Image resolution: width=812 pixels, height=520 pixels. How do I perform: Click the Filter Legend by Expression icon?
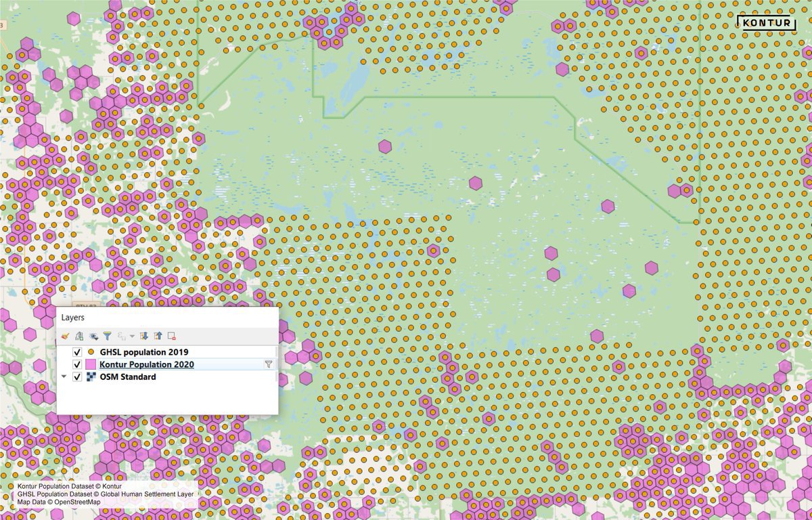[121, 335]
